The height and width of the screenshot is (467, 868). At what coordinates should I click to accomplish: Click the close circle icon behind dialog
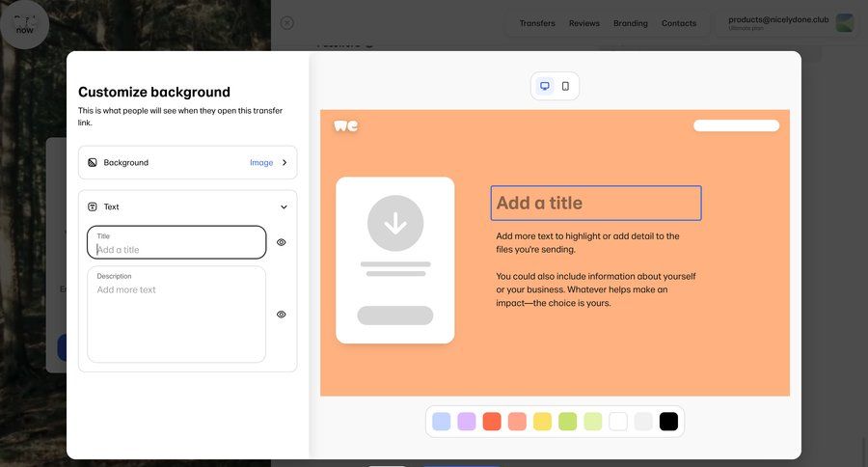point(286,23)
